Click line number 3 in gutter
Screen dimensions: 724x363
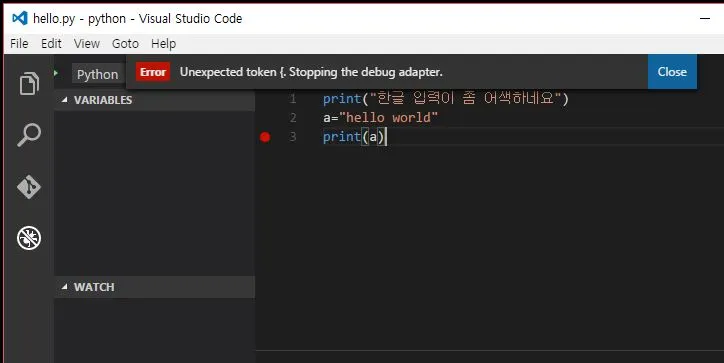[x=293, y=137]
